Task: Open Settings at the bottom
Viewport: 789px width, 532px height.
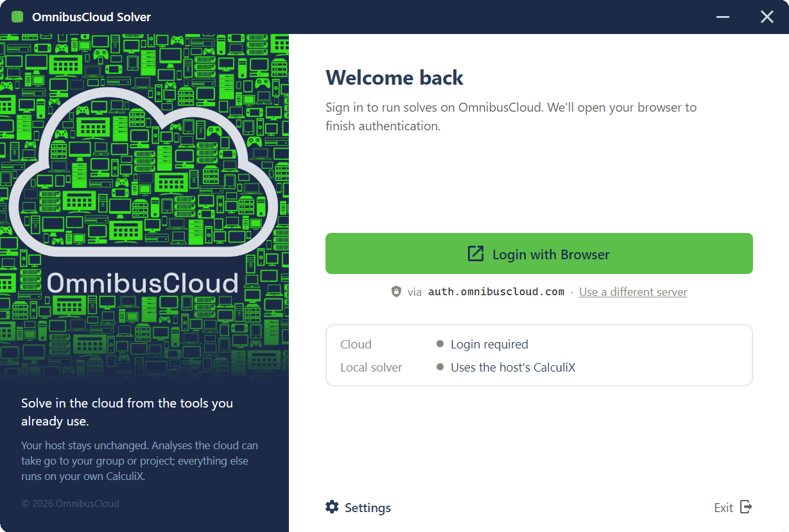Action: [358, 508]
